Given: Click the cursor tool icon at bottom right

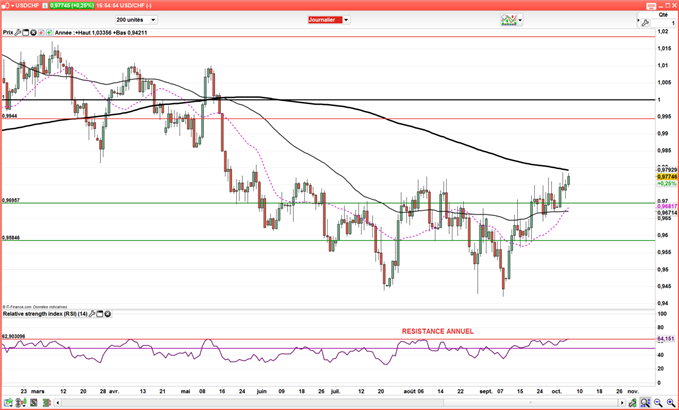Looking at the screenshot, I should tap(633, 403).
